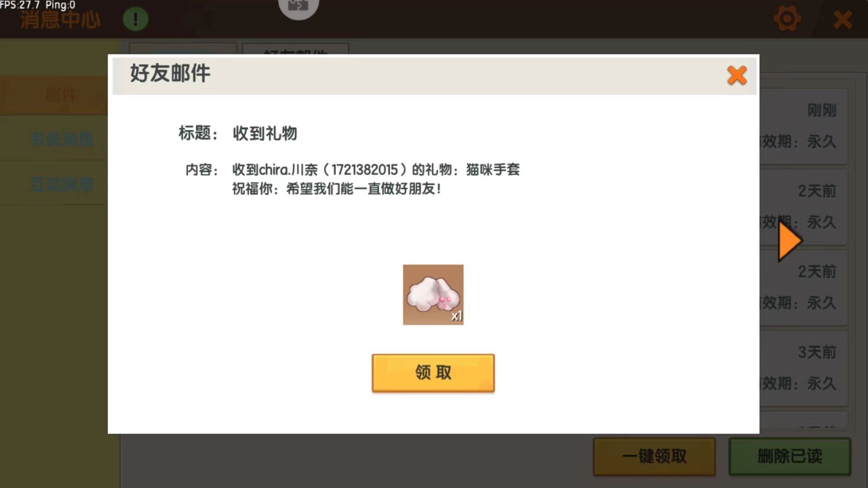
Task: Open the first mail marked 2天前
Action: tap(803, 207)
